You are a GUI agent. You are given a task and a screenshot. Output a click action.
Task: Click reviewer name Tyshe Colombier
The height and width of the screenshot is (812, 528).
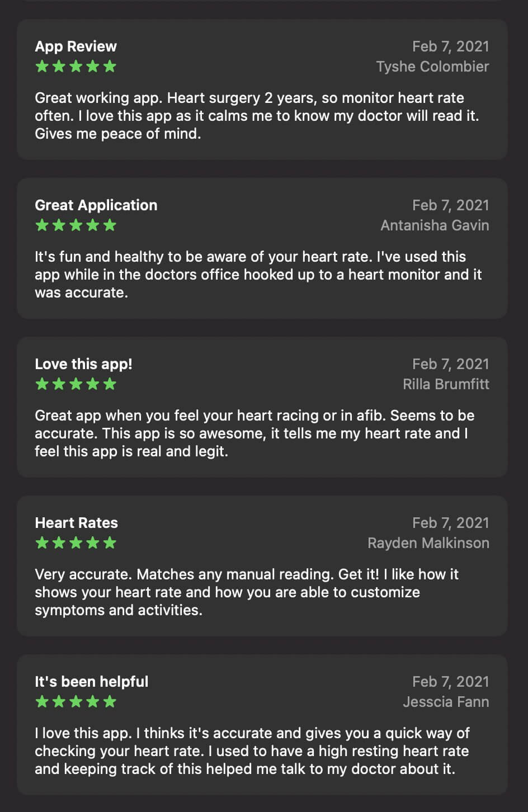click(432, 67)
